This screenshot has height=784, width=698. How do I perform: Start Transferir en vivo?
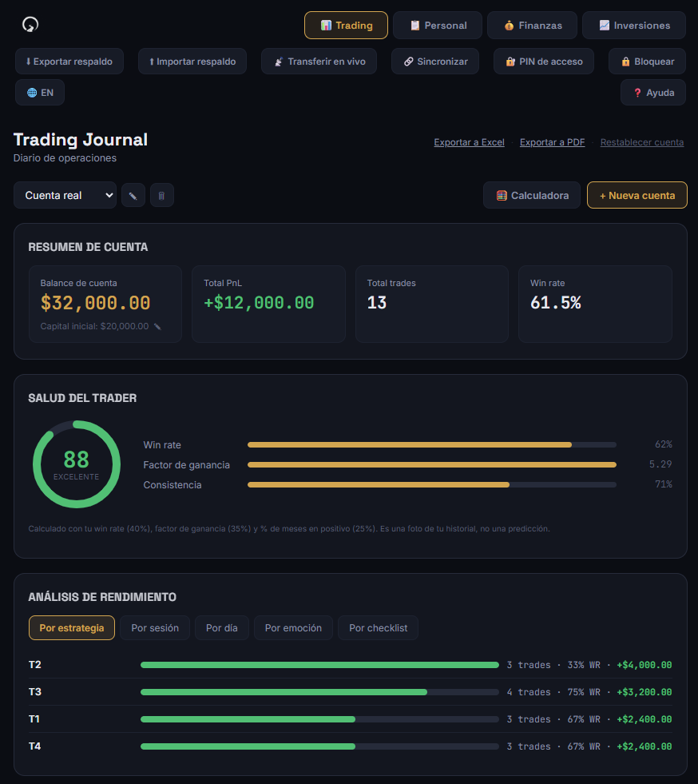(x=319, y=62)
